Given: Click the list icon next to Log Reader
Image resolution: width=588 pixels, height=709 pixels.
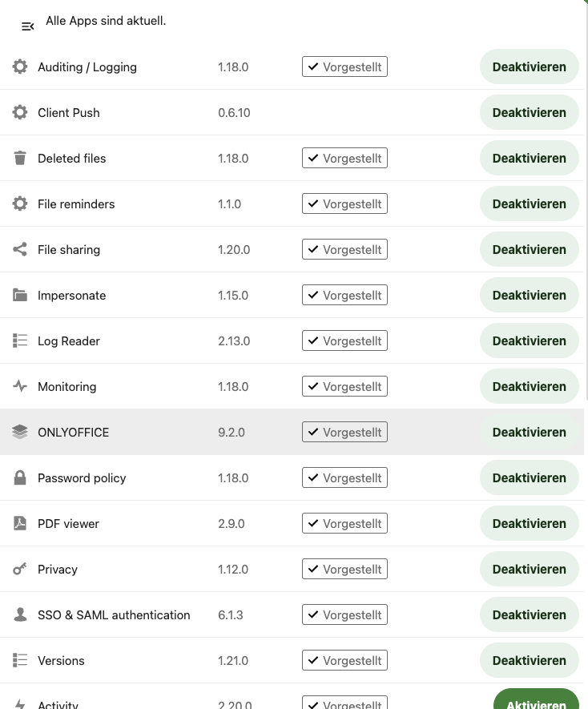Looking at the screenshot, I should pos(20,340).
